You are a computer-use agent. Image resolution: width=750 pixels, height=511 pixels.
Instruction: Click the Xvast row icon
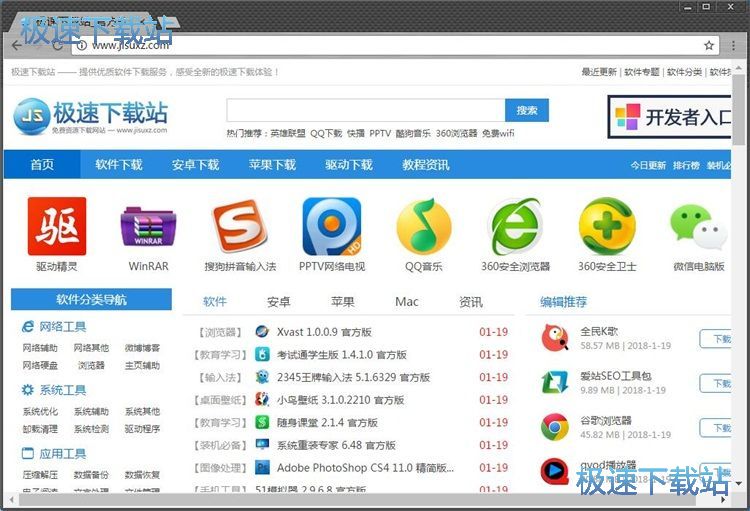tap(262, 331)
